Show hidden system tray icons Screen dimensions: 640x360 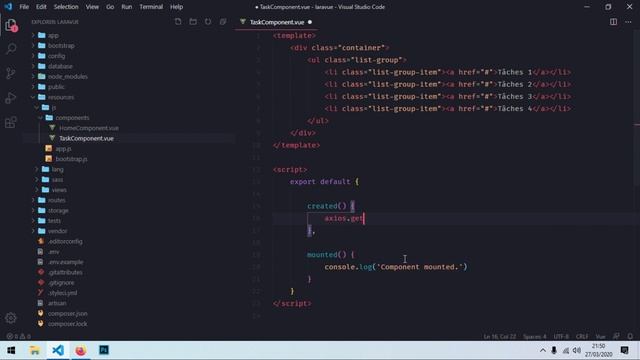(x=542, y=350)
